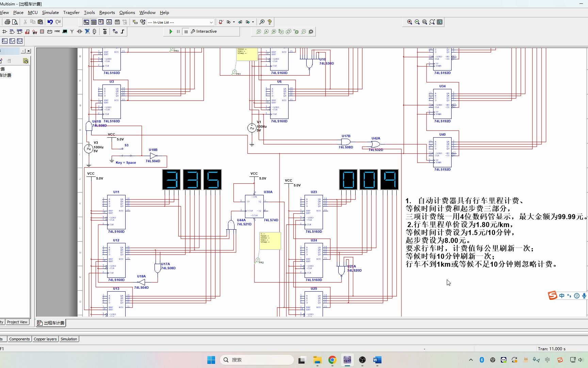Open the Simulate menu
Image resolution: width=588 pixels, height=368 pixels.
pyautogui.click(x=50, y=13)
